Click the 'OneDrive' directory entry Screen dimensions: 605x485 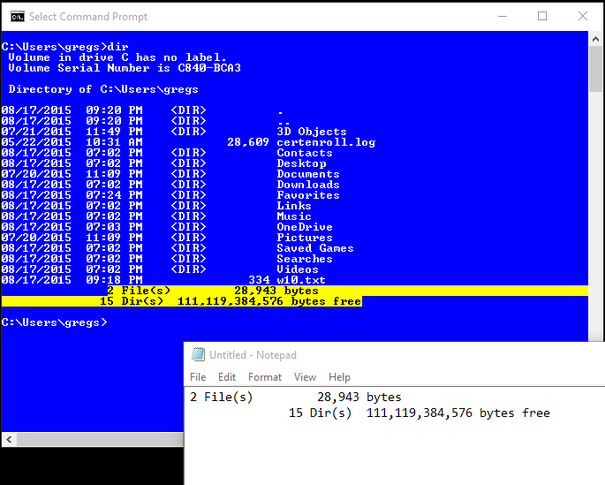[304, 227]
